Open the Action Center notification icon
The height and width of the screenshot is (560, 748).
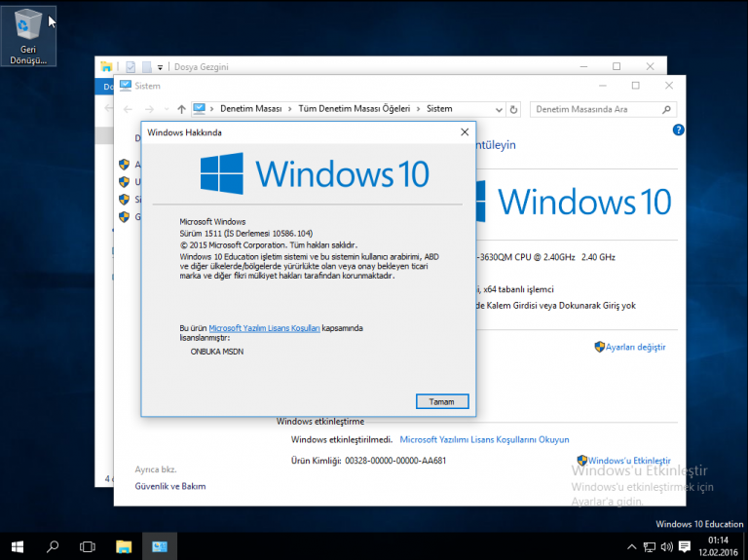click(685, 546)
